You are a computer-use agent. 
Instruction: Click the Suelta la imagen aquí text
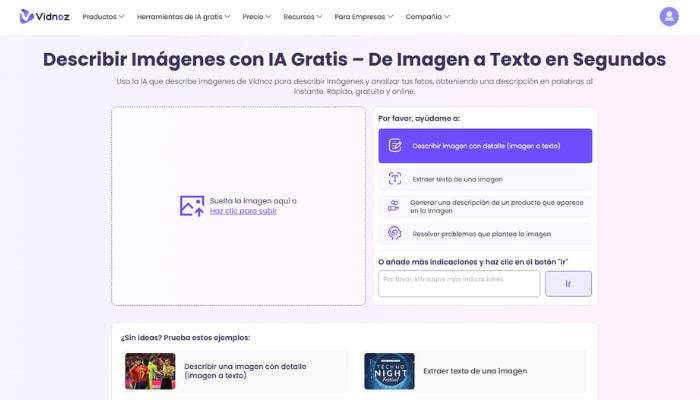click(253, 201)
